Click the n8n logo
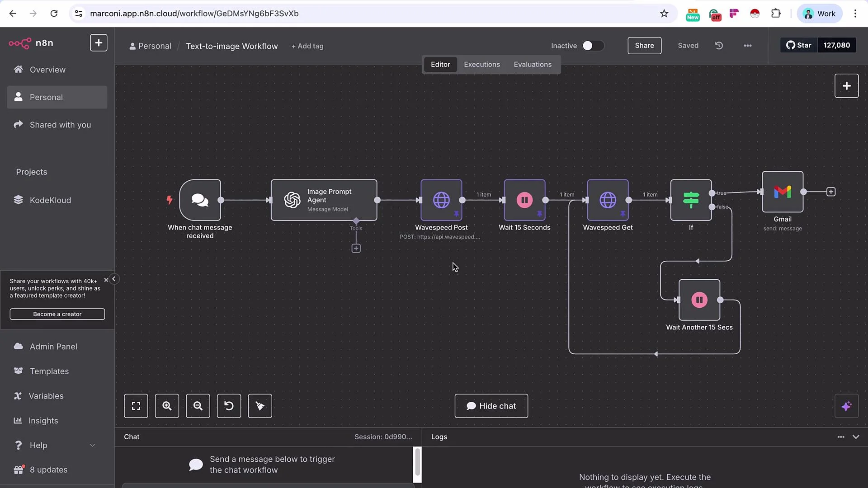868x488 pixels. click(31, 43)
